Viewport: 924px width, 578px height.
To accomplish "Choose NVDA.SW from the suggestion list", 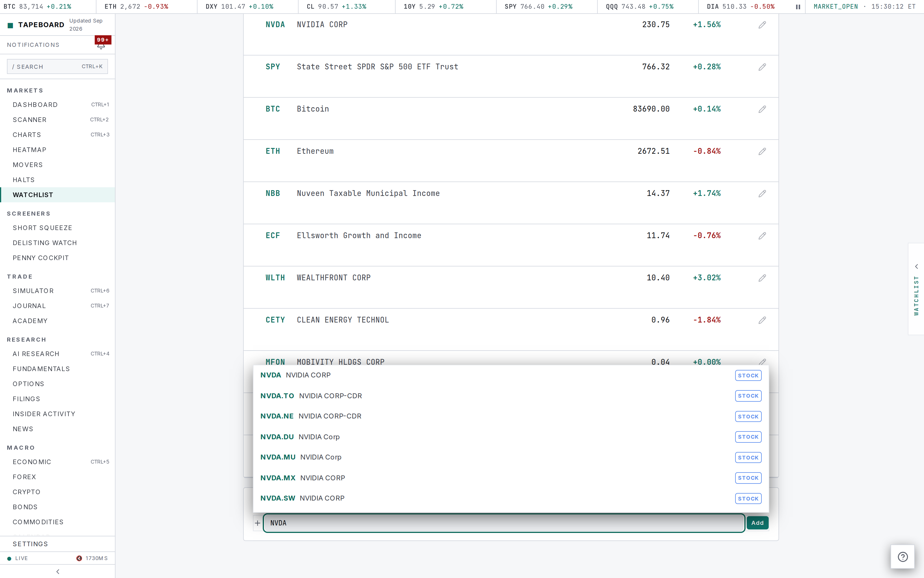I will (511, 499).
